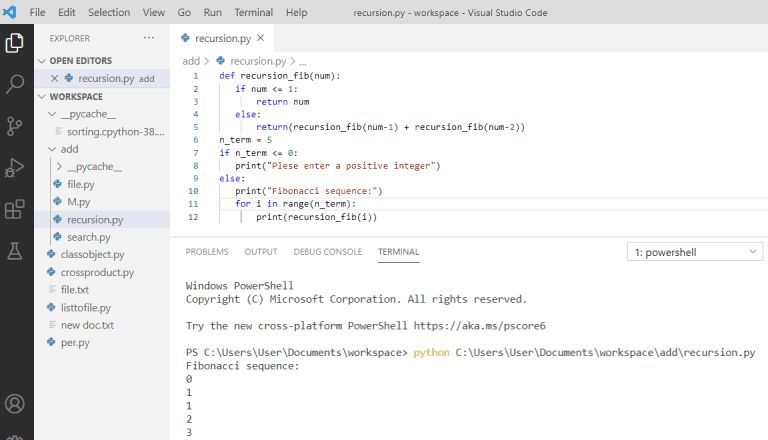Open the Source Control view icon
Image resolution: width=768 pixels, height=440 pixels.
click(14, 126)
